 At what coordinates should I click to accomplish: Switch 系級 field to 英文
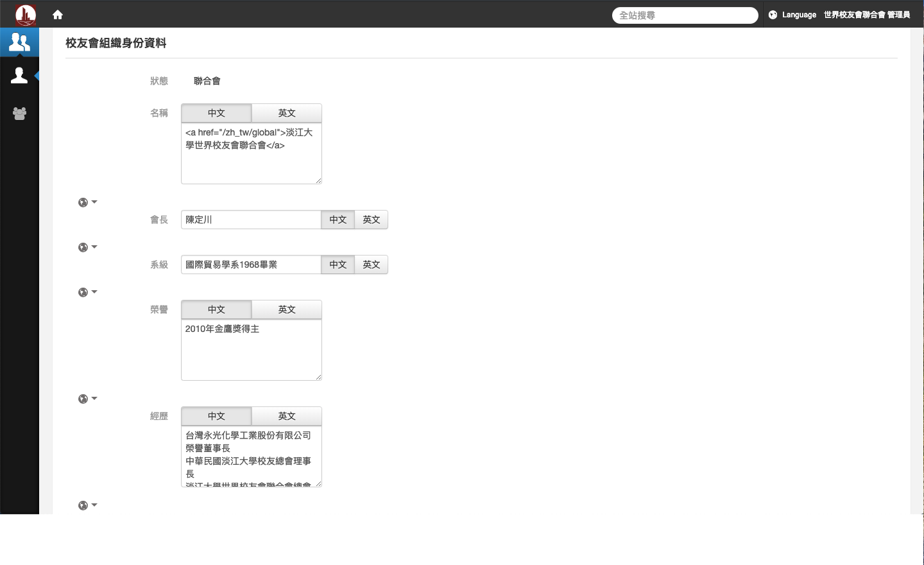click(372, 265)
